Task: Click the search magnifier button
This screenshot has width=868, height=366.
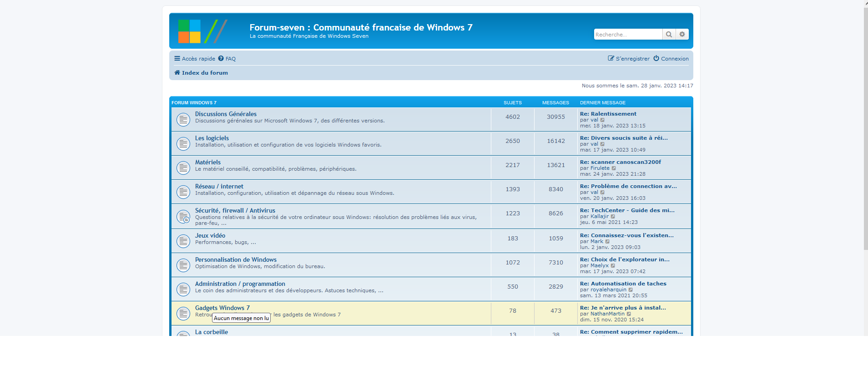Action: (x=669, y=34)
